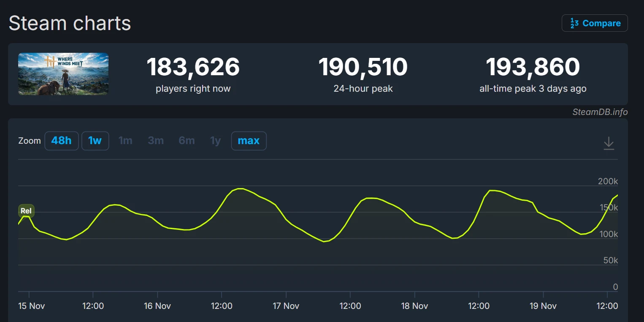The height and width of the screenshot is (322, 644).
Task: Set chart zoom to 48h
Action: tap(62, 141)
